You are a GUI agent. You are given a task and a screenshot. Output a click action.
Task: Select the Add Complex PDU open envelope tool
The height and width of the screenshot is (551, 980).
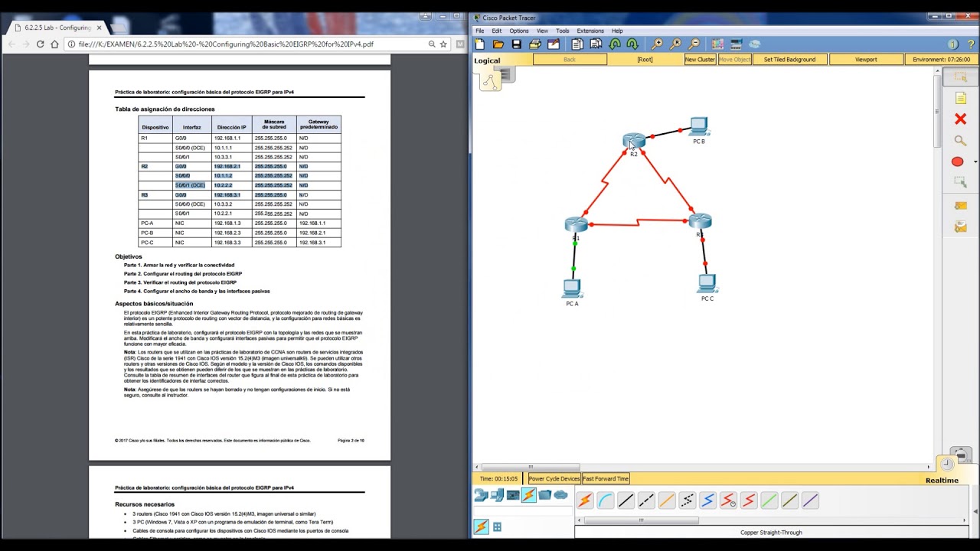coord(960,227)
